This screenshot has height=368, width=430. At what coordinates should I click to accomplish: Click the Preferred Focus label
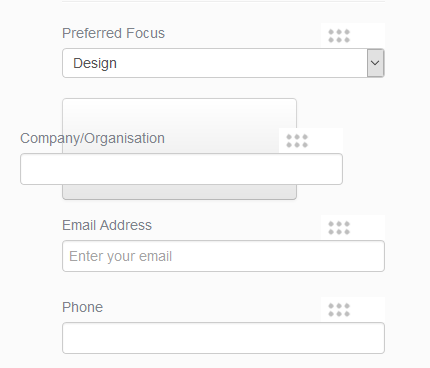point(113,33)
